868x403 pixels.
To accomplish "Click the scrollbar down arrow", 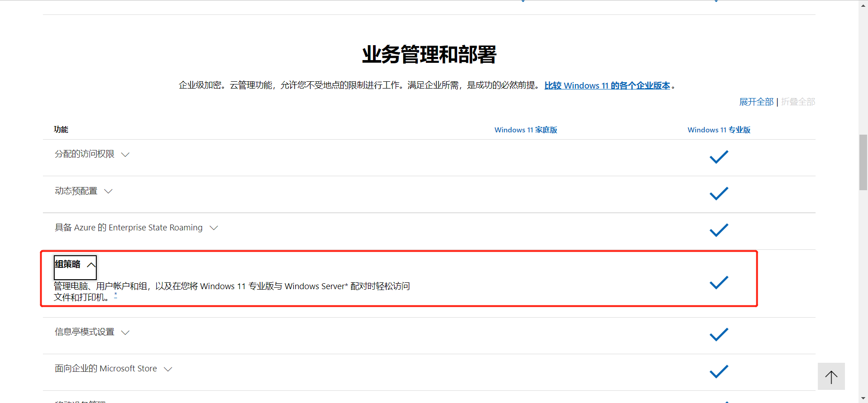I will [x=863, y=398].
